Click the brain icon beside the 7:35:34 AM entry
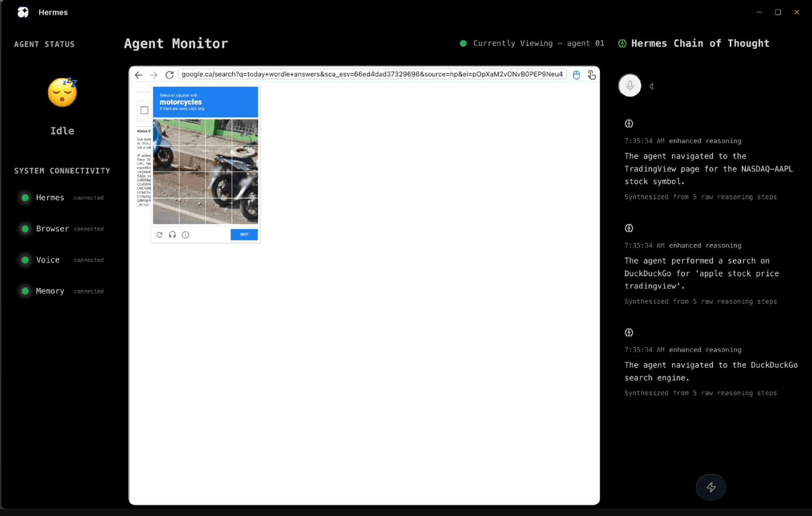This screenshot has height=516, width=812. pyautogui.click(x=629, y=123)
